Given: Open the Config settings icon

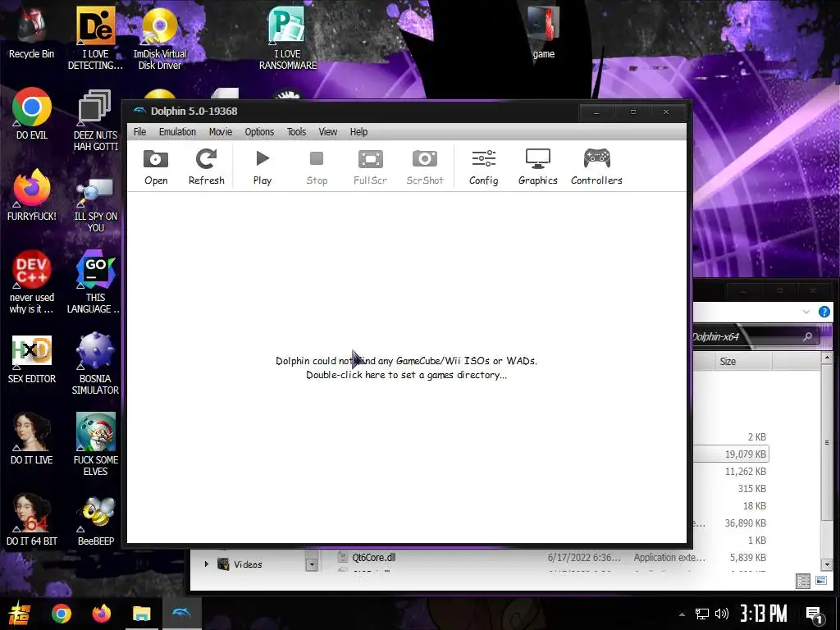Looking at the screenshot, I should [x=484, y=167].
